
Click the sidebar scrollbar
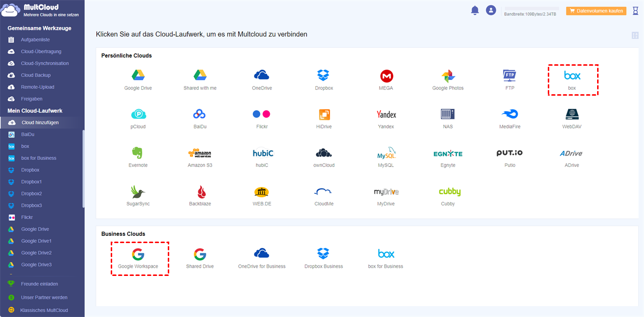(x=83, y=169)
